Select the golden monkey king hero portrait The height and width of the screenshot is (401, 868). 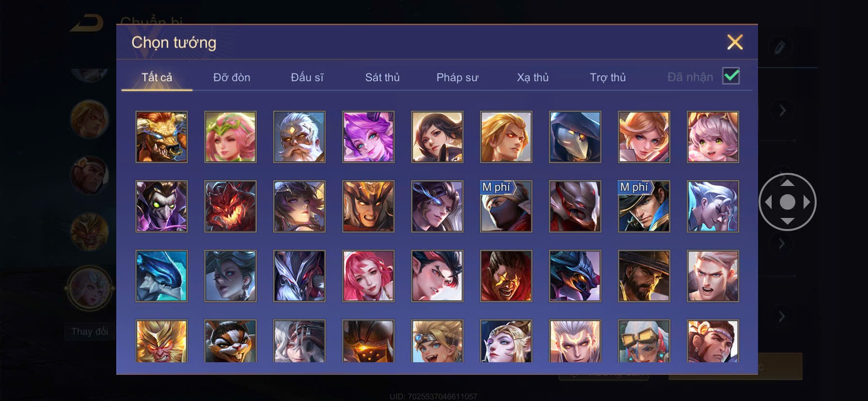(x=161, y=341)
